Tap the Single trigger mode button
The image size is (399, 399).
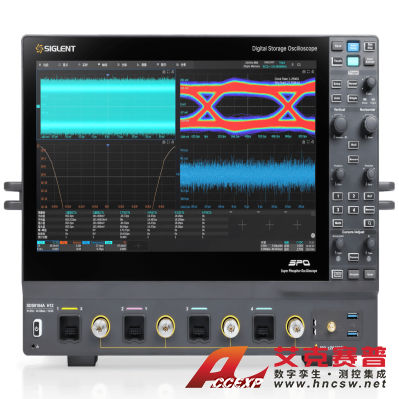(x=353, y=98)
